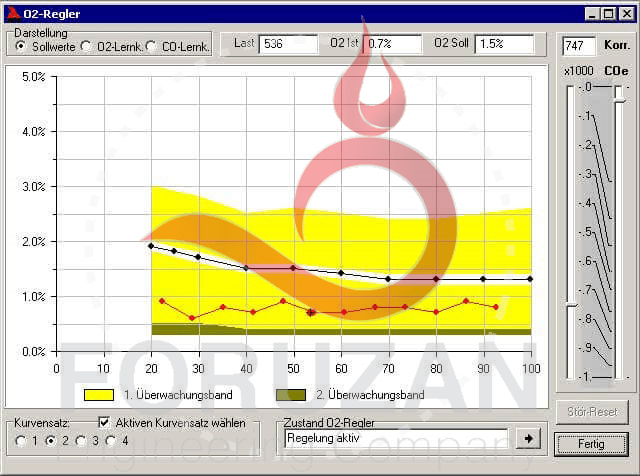This screenshot has width=640, height=476.
Task: Click in the O2 Ist value field
Action: click(x=393, y=44)
